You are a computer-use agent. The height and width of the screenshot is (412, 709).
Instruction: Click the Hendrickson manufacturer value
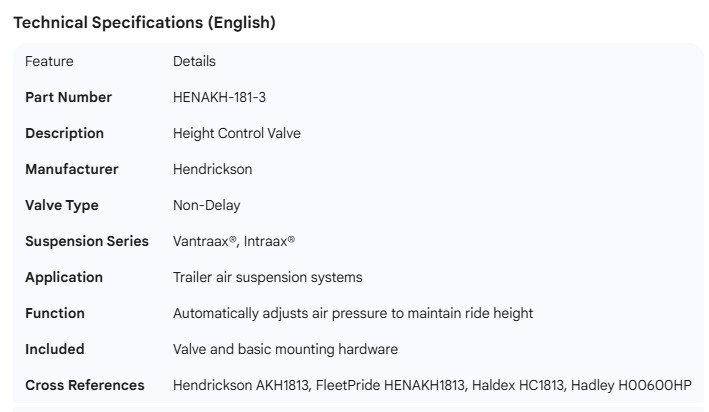click(x=212, y=169)
